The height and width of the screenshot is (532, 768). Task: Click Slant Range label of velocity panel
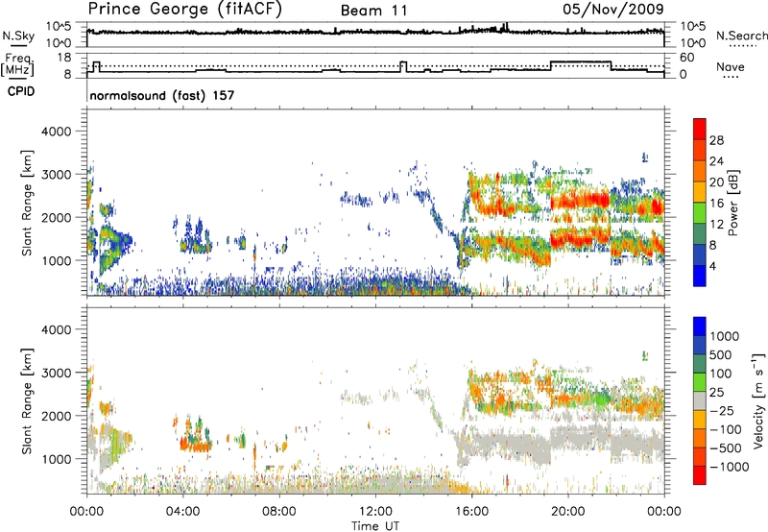(x=27, y=401)
